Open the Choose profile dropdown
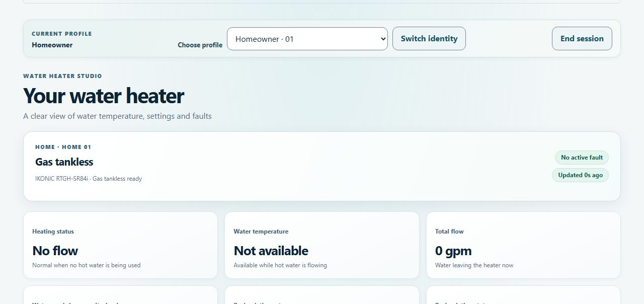This screenshot has width=644, height=304. [307, 39]
